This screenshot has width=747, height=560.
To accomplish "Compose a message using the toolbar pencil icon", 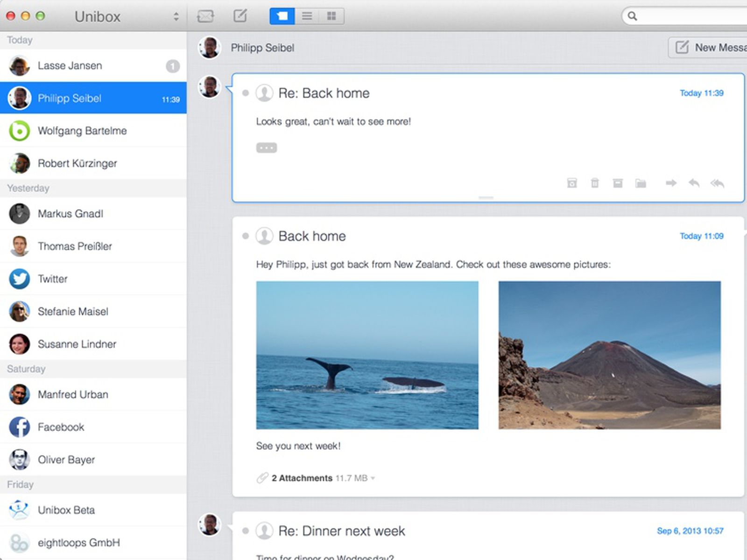I will click(x=240, y=16).
